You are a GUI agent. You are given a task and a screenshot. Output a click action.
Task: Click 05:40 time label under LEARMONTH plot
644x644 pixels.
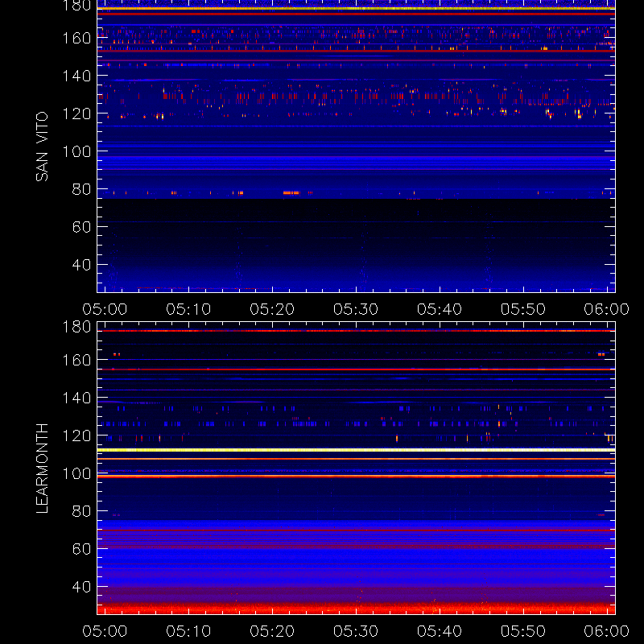[x=440, y=631]
